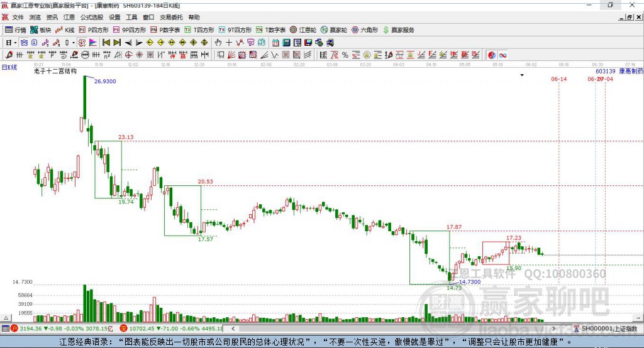Select the crosshair cursor tool
The image size is (644, 348).
tap(229, 43)
